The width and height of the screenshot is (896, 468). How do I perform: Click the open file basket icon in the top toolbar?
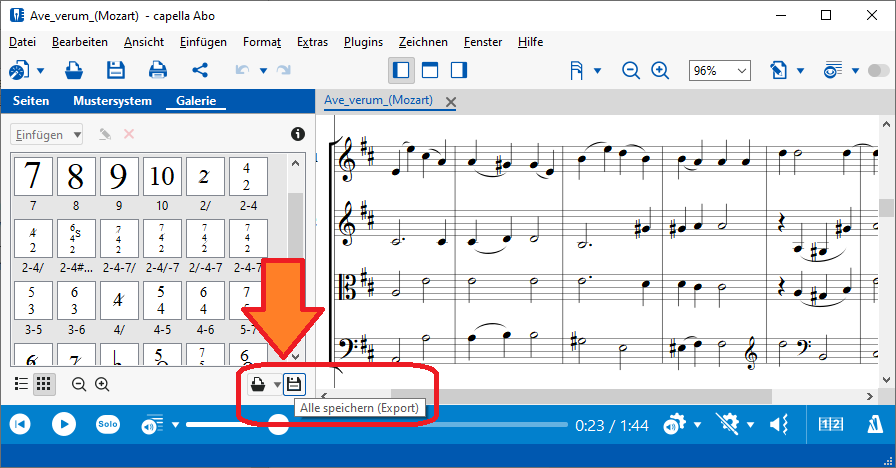coord(74,70)
